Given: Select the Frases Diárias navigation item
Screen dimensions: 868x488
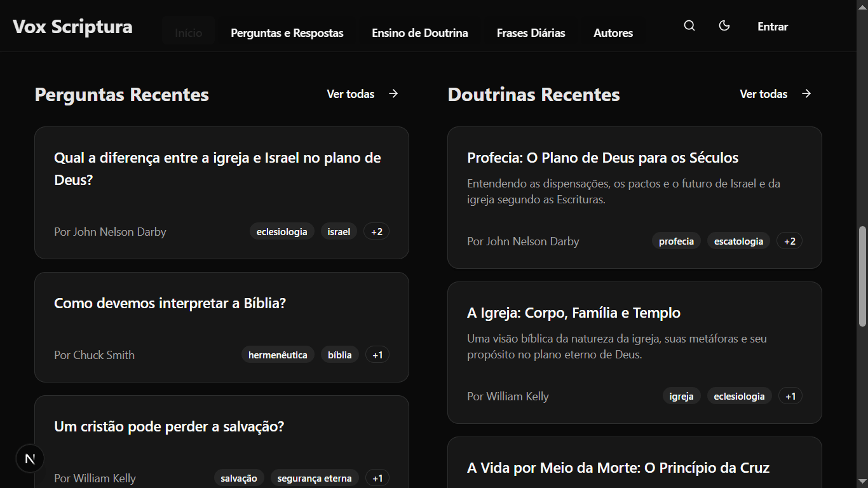Looking at the screenshot, I should [531, 32].
